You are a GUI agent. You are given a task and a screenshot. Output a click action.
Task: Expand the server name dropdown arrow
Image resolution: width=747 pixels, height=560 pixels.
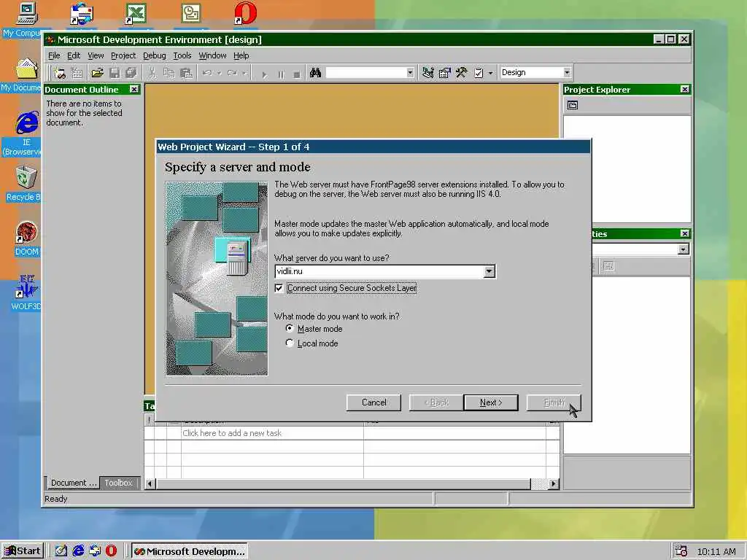tap(489, 271)
